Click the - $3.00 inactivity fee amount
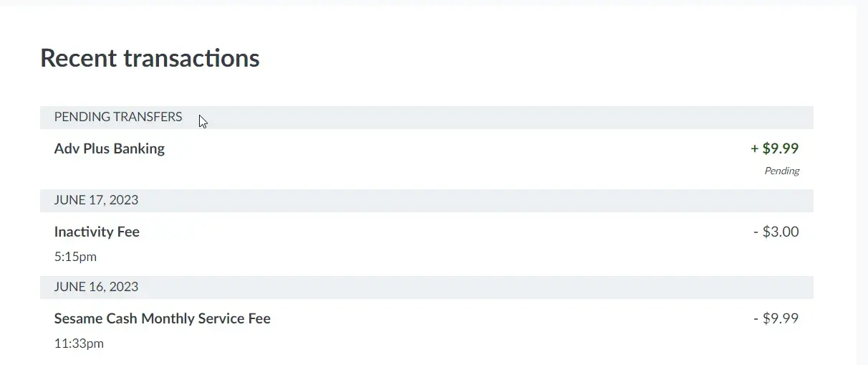 776,232
